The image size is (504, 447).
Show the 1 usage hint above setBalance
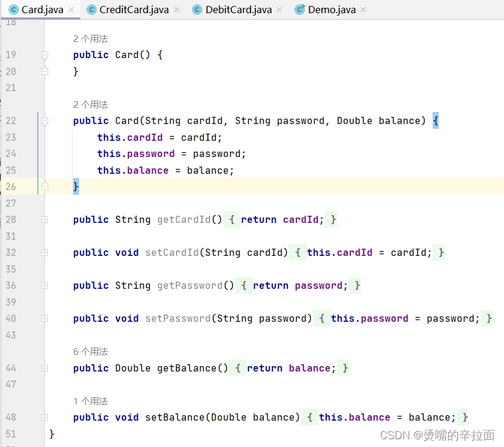(x=90, y=401)
